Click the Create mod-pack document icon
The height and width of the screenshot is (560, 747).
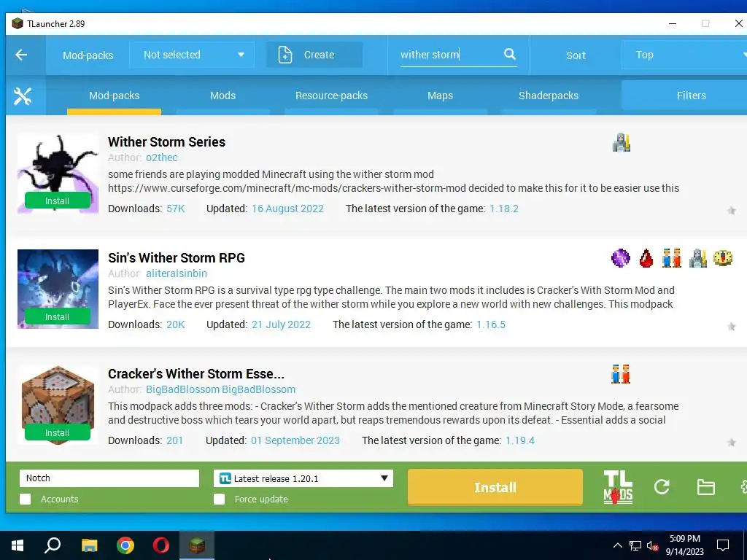[285, 55]
